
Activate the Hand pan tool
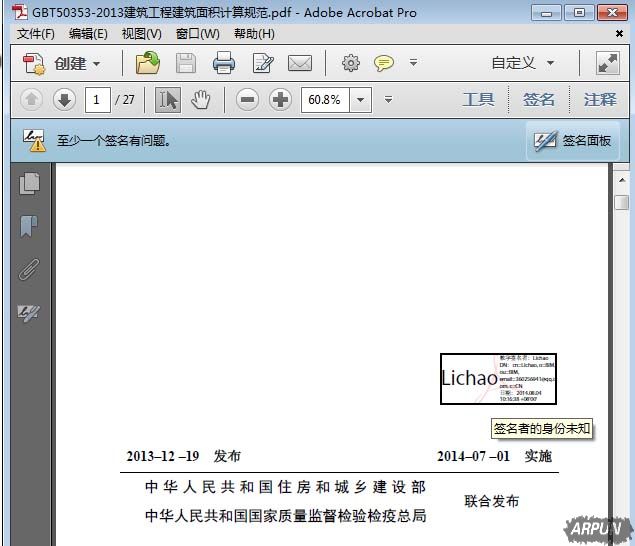(x=201, y=100)
